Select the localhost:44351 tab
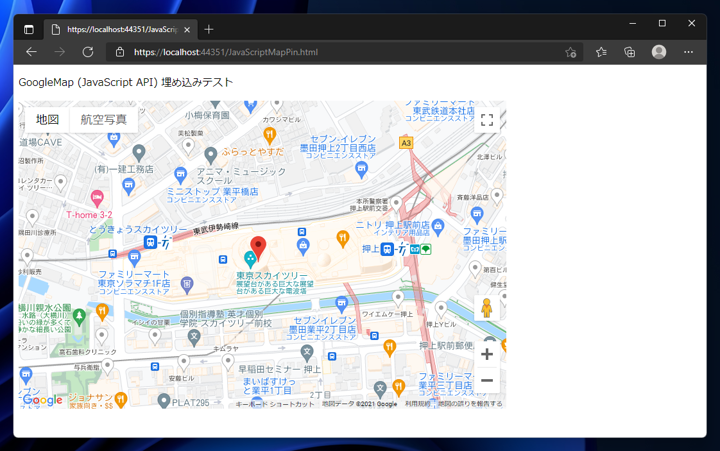This screenshot has width=720, height=451. point(122,29)
